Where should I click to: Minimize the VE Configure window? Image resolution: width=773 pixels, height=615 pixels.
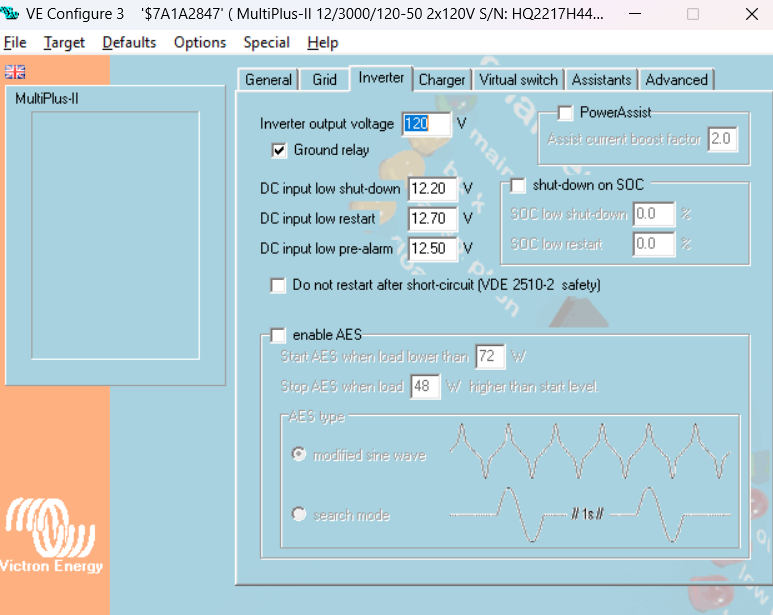click(635, 14)
